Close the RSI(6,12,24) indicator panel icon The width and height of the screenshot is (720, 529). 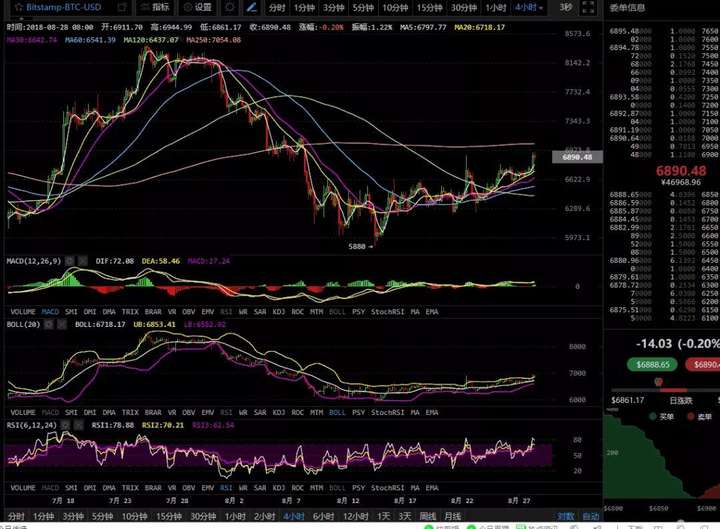[x=79, y=425]
